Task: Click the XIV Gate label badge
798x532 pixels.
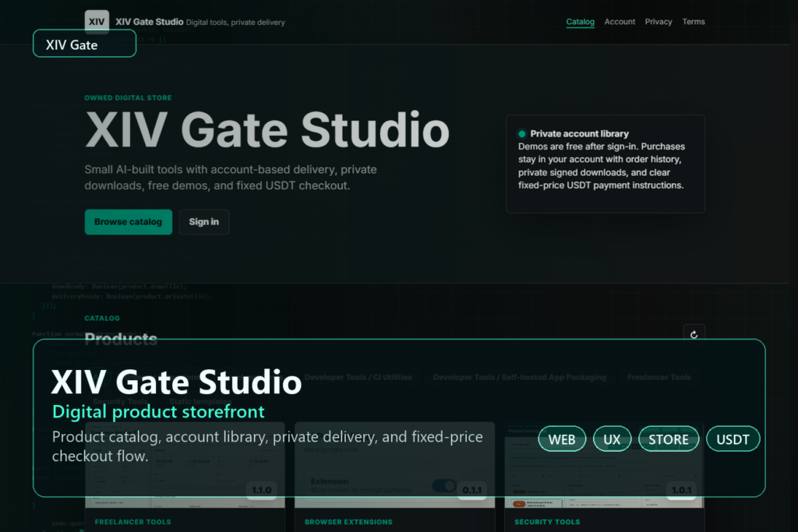Action: [x=84, y=44]
